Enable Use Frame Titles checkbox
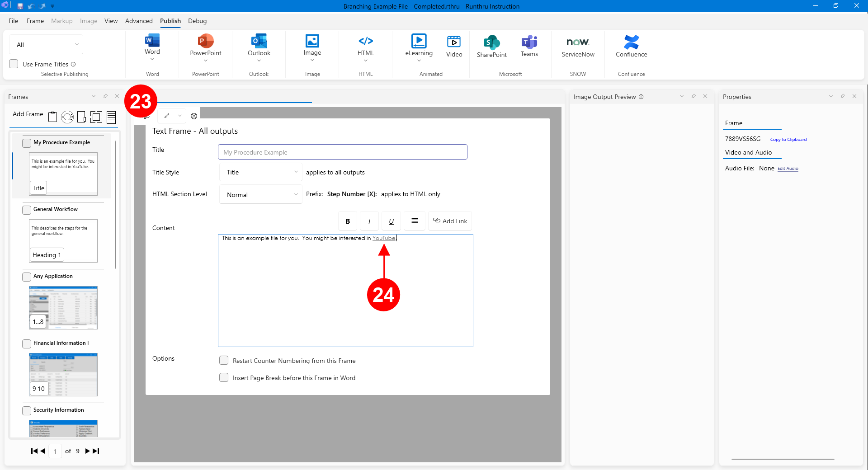The height and width of the screenshot is (470, 868). click(x=14, y=64)
